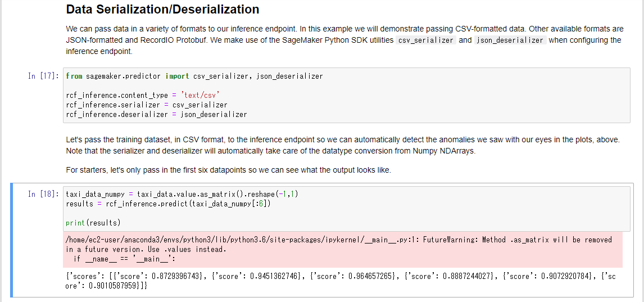This screenshot has height=302, width=644.
Task: Click the paragraph about RecordIO Protobuf formats
Action: coord(344,40)
